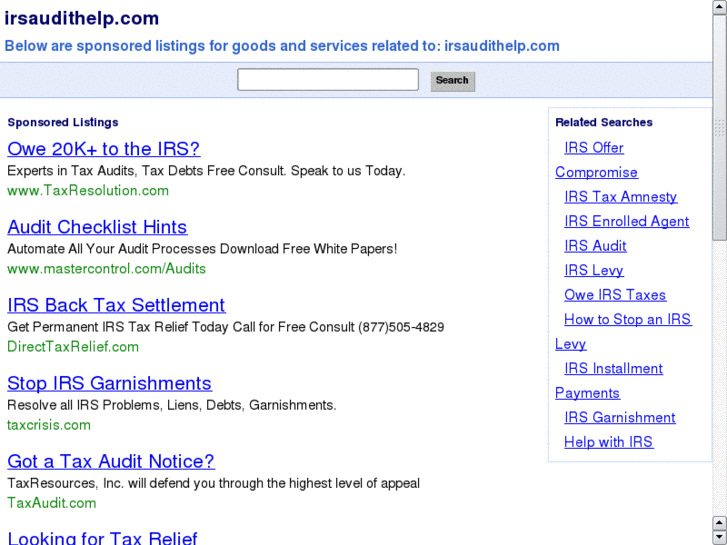Follow the IRS Back Tax Settlement link

click(116, 305)
